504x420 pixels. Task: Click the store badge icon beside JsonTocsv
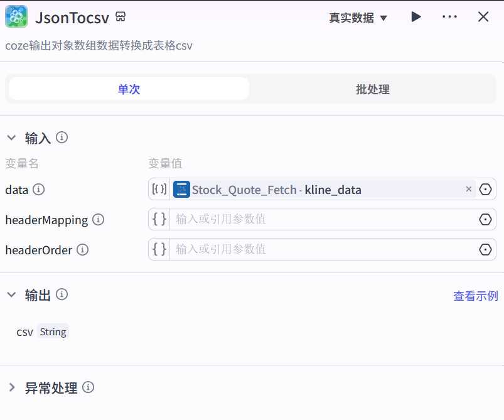(x=121, y=16)
